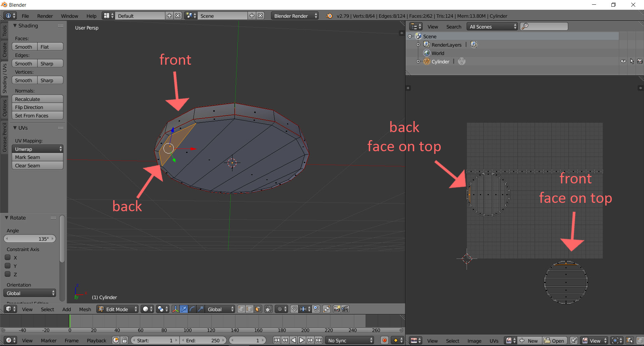Click the RenderLayers settings icon in outliner
The image size is (644, 346).
(474, 45)
